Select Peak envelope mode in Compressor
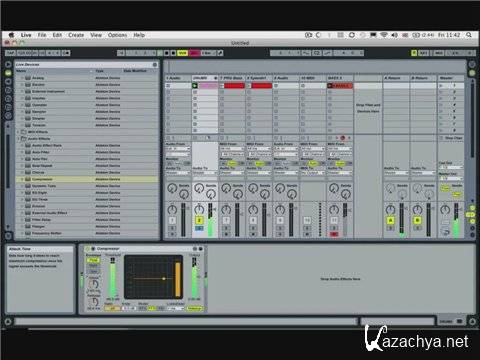The width and height of the screenshot is (480, 360). 93,260
